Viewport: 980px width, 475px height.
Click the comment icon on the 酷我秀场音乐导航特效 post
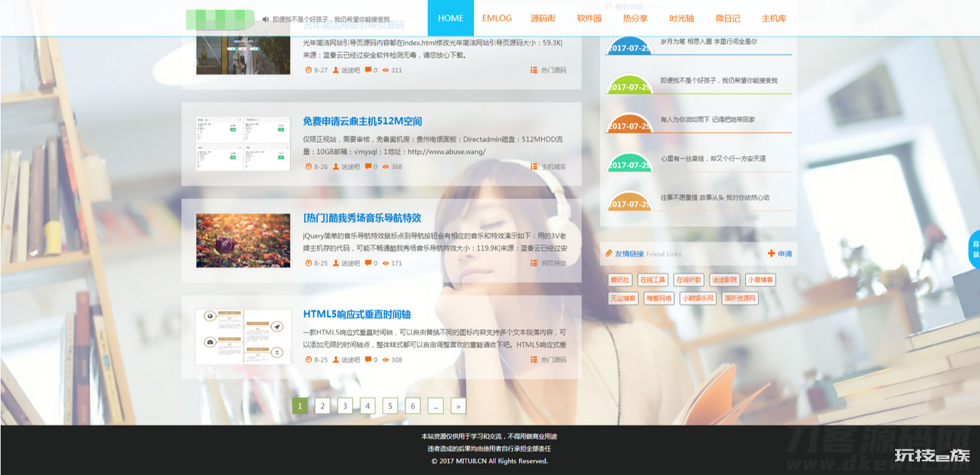point(368,263)
